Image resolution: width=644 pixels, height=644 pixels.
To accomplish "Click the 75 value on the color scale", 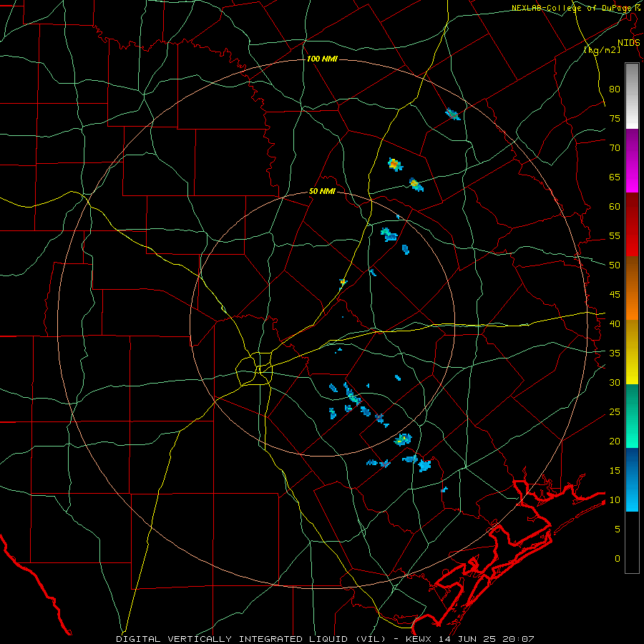I will click(615, 118).
